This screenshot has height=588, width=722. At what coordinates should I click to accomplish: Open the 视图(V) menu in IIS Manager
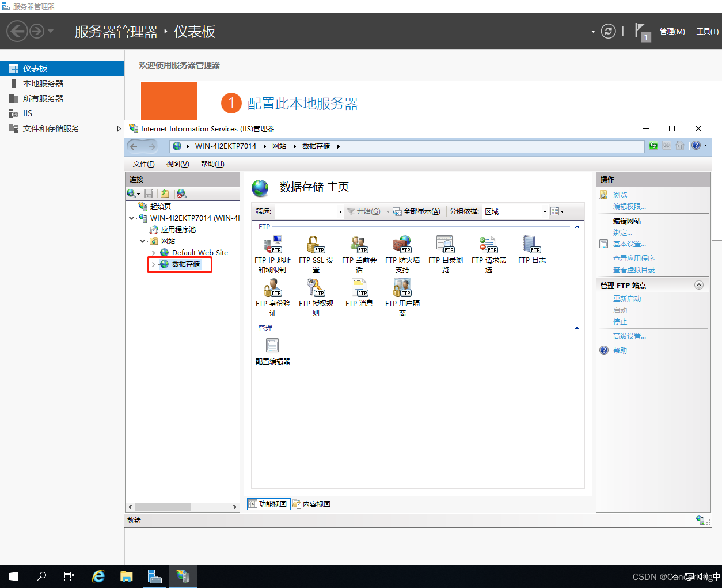178,164
